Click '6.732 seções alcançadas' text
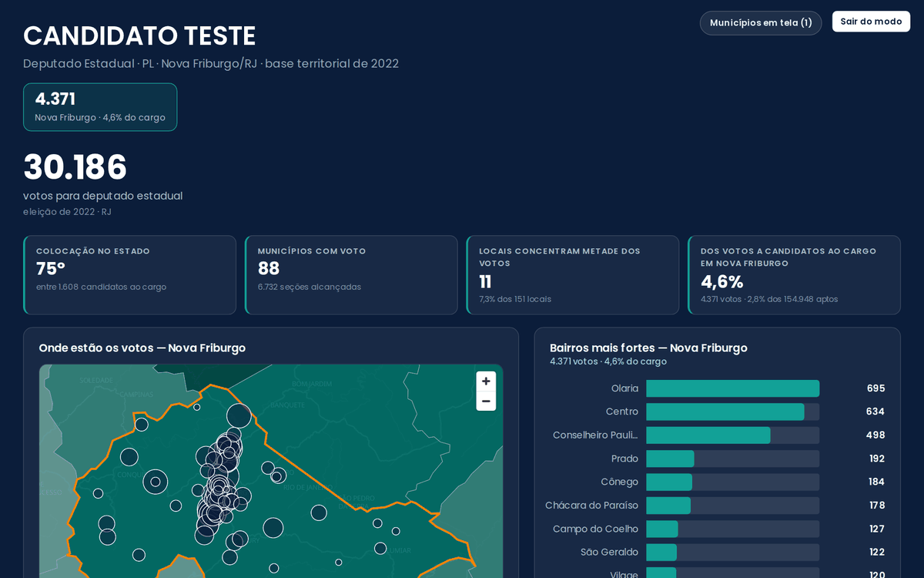The height and width of the screenshot is (578, 924). pos(310,287)
